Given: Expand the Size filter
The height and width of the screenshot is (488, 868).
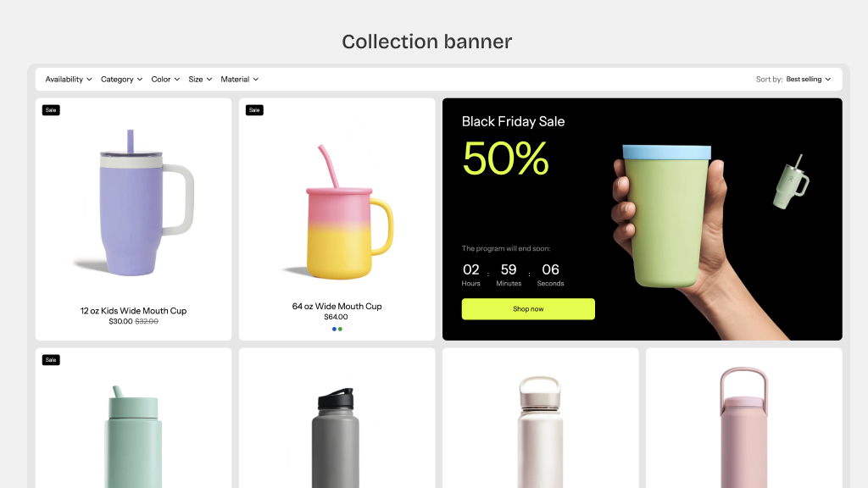Looking at the screenshot, I should pyautogui.click(x=200, y=79).
